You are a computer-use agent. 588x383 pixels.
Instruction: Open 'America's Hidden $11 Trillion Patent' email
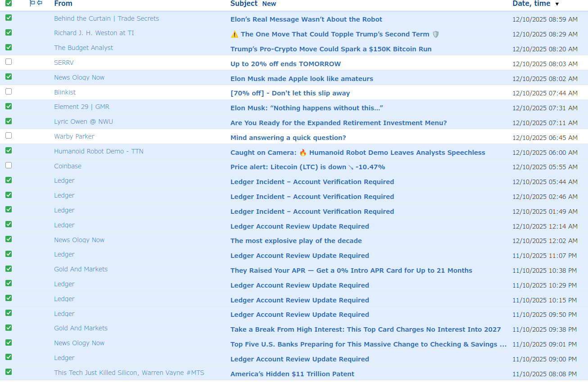pos(292,374)
